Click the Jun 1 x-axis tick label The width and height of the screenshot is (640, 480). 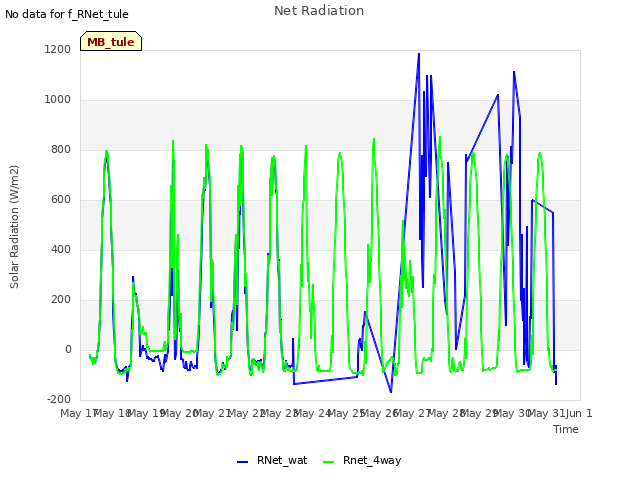point(579,413)
